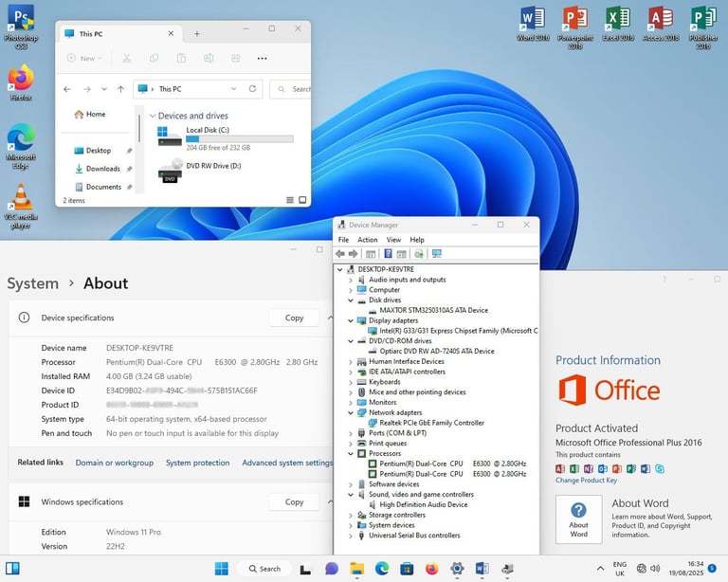Click Local Disk (C:) usage bar

click(240, 138)
